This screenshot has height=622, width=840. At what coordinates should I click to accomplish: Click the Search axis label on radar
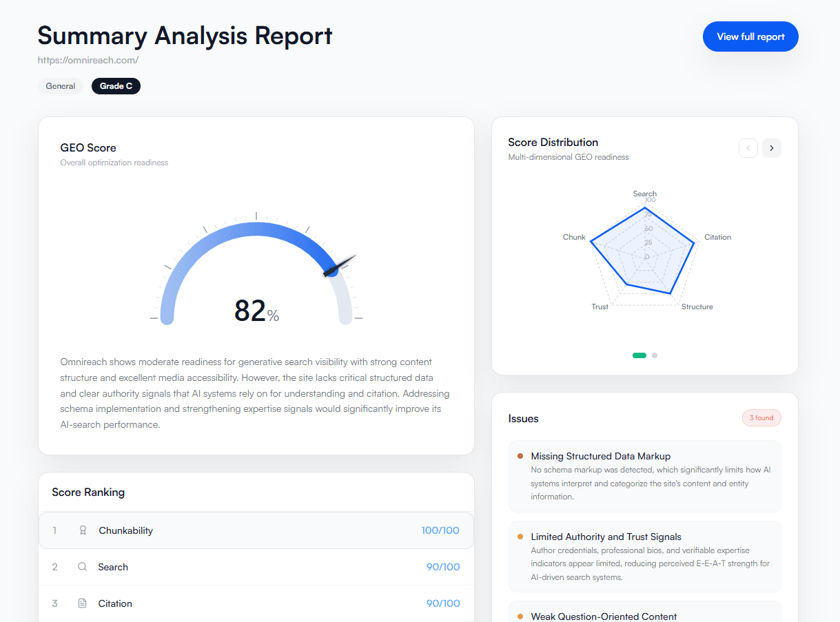[645, 194]
